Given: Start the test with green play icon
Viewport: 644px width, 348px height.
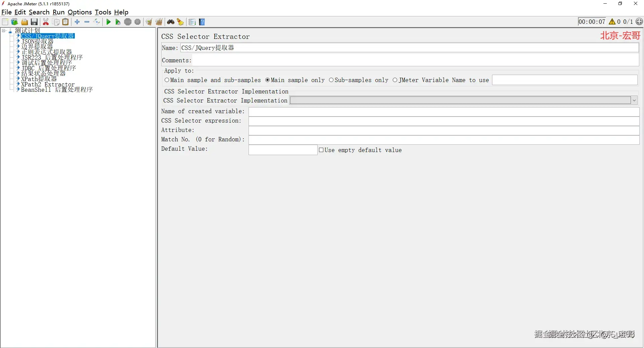Looking at the screenshot, I should 108,22.
